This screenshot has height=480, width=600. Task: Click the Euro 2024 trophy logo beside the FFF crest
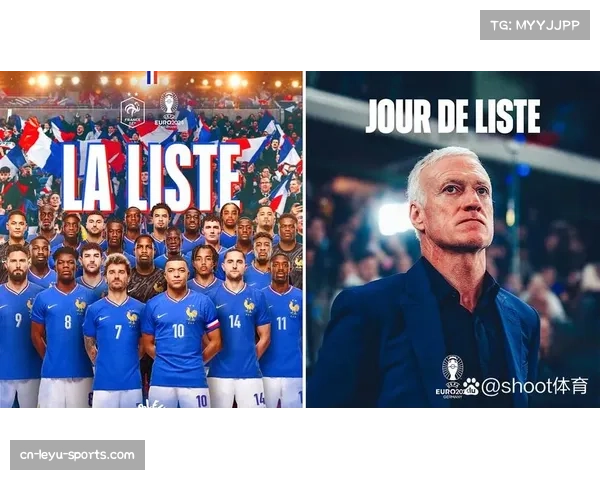169,109
